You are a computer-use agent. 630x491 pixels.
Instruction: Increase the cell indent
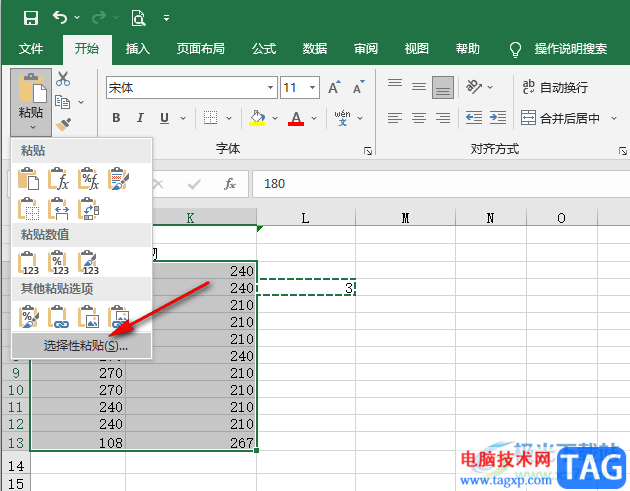click(x=498, y=118)
